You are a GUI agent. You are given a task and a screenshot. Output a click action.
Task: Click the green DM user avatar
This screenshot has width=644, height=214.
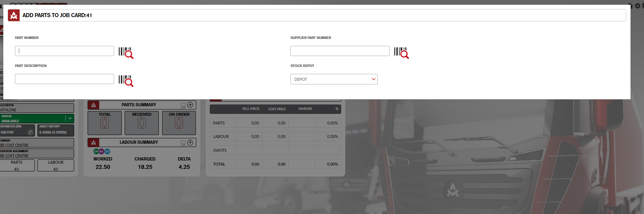[96, 151]
